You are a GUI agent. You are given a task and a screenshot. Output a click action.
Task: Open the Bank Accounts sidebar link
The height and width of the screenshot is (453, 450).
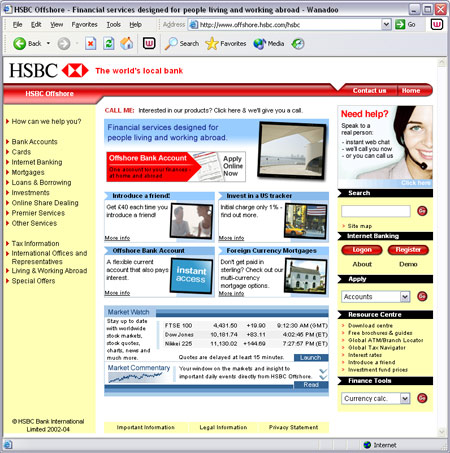click(x=34, y=142)
